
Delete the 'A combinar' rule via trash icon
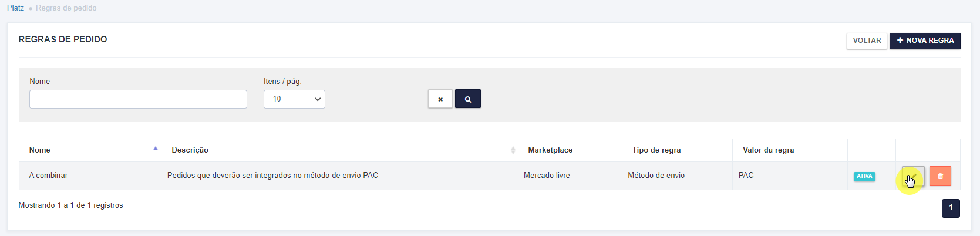click(940, 176)
